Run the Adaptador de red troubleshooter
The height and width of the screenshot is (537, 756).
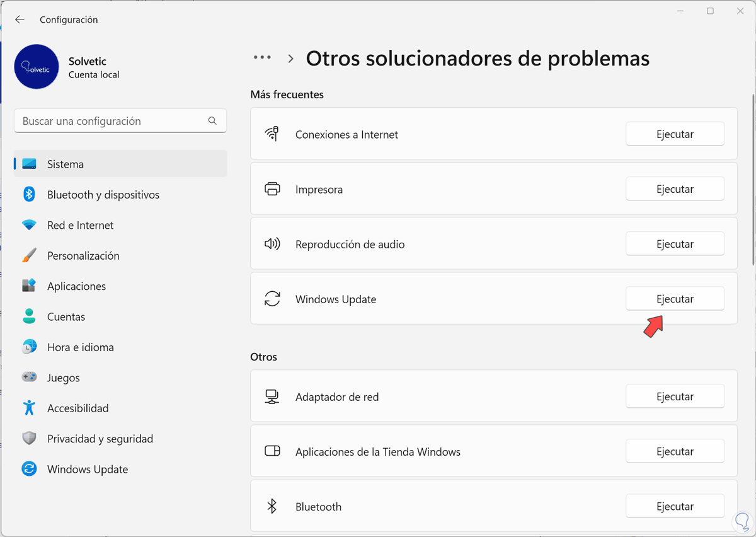(675, 396)
